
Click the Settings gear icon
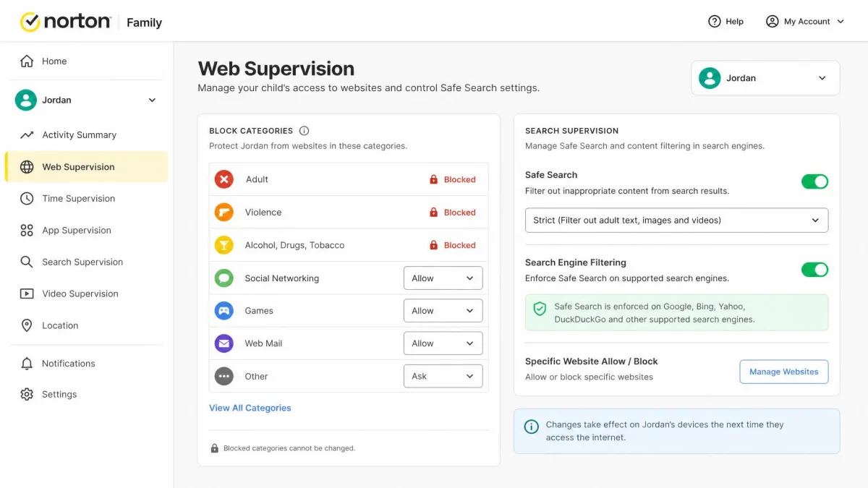pos(27,395)
